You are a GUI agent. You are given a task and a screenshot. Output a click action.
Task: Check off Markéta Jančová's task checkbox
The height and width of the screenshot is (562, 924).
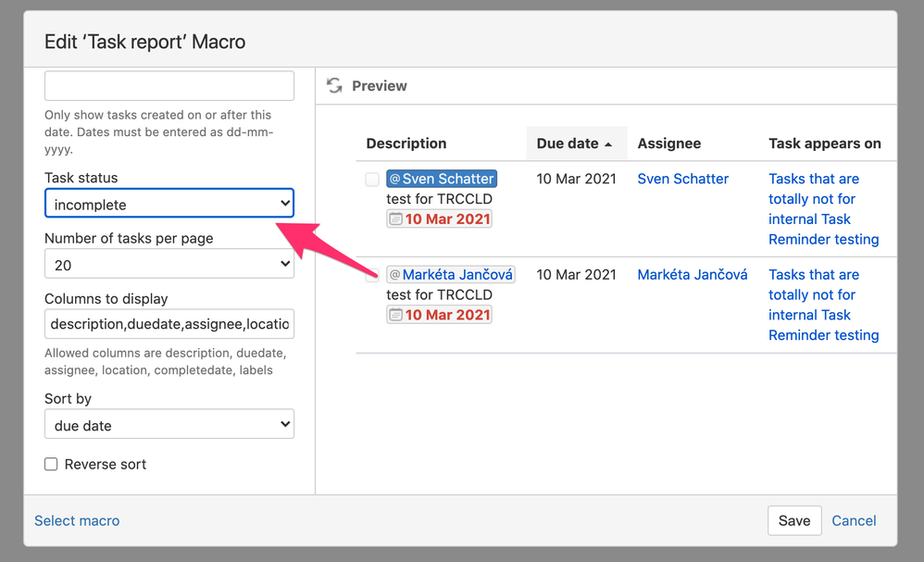(x=372, y=275)
